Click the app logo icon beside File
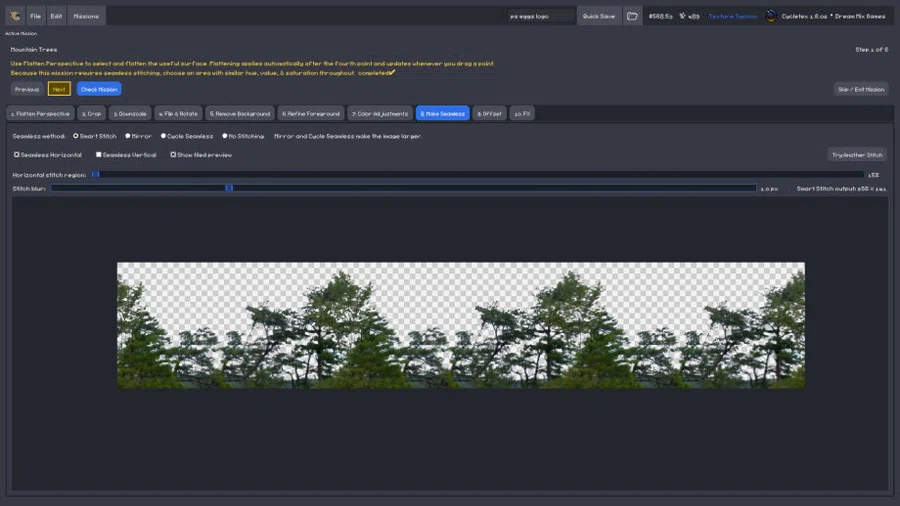Screen dimensions: 900x506 click(x=15, y=16)
